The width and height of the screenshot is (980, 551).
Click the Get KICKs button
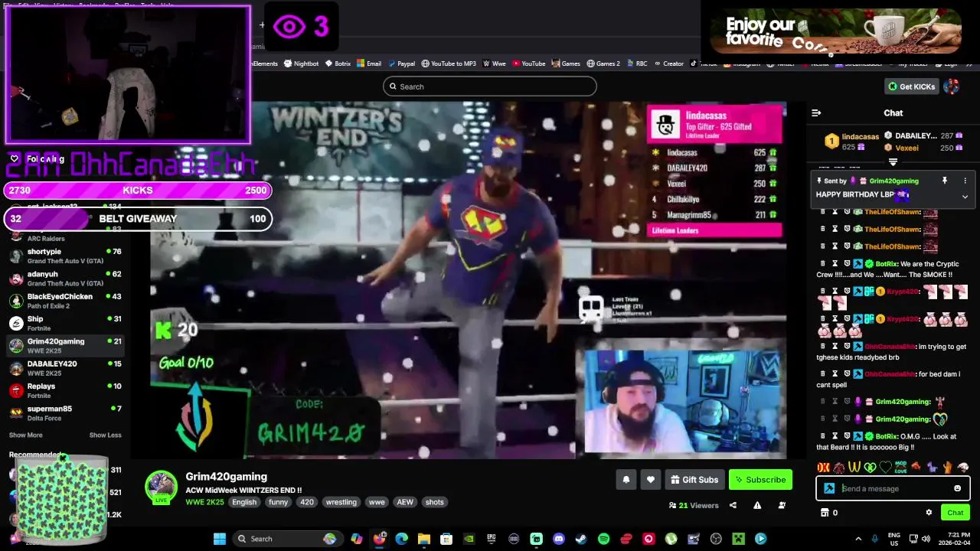[x=912, y=86]
